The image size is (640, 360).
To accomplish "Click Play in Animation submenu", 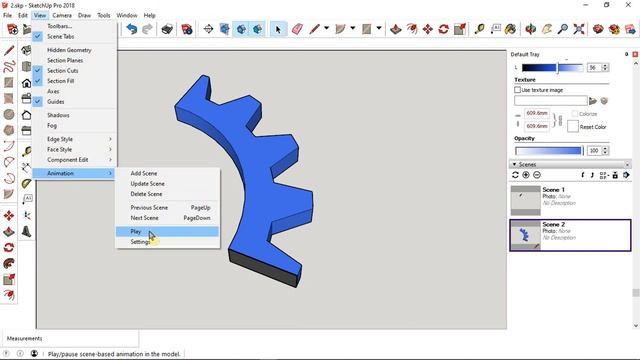I will click(x=167, y=231).
